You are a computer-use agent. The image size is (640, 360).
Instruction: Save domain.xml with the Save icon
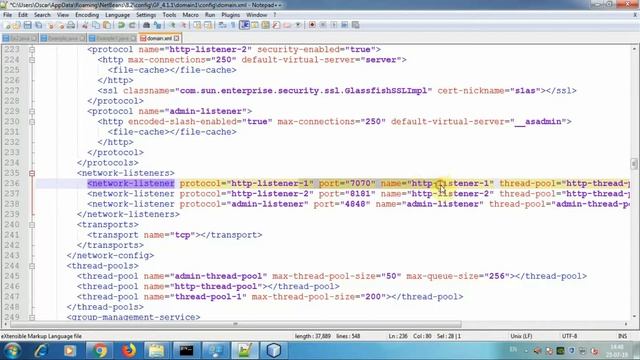click(28, 25)
